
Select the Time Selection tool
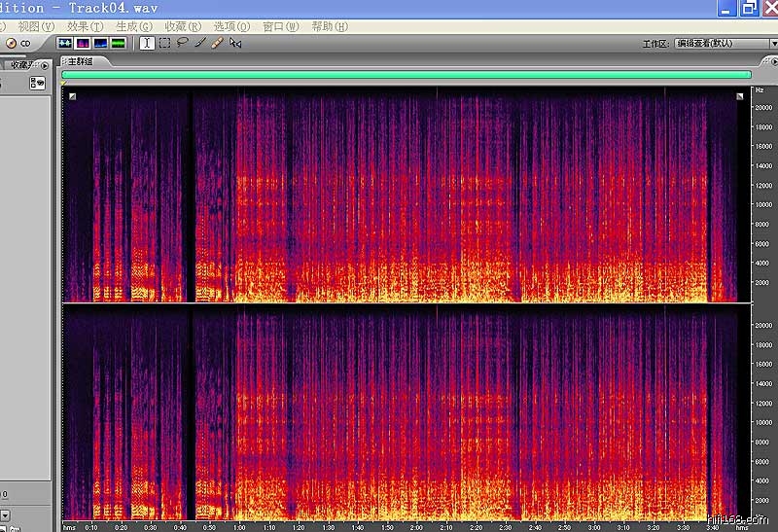[x=147, y=43]
